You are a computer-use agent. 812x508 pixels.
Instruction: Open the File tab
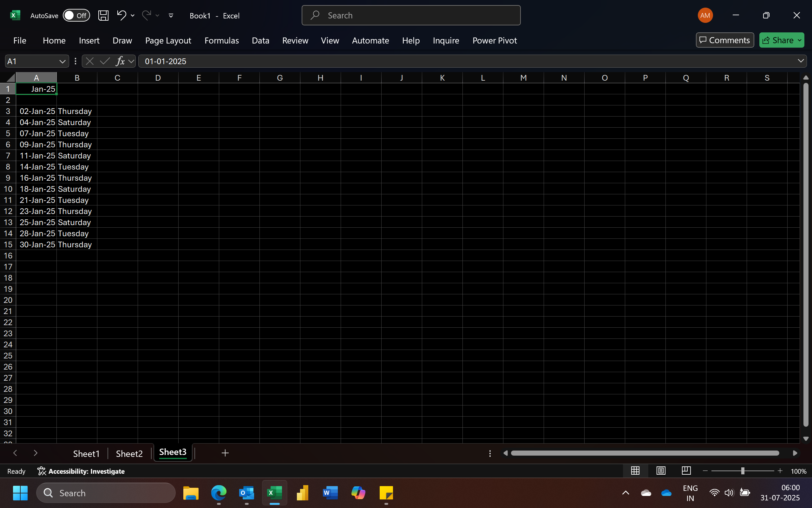coord(20,41)
